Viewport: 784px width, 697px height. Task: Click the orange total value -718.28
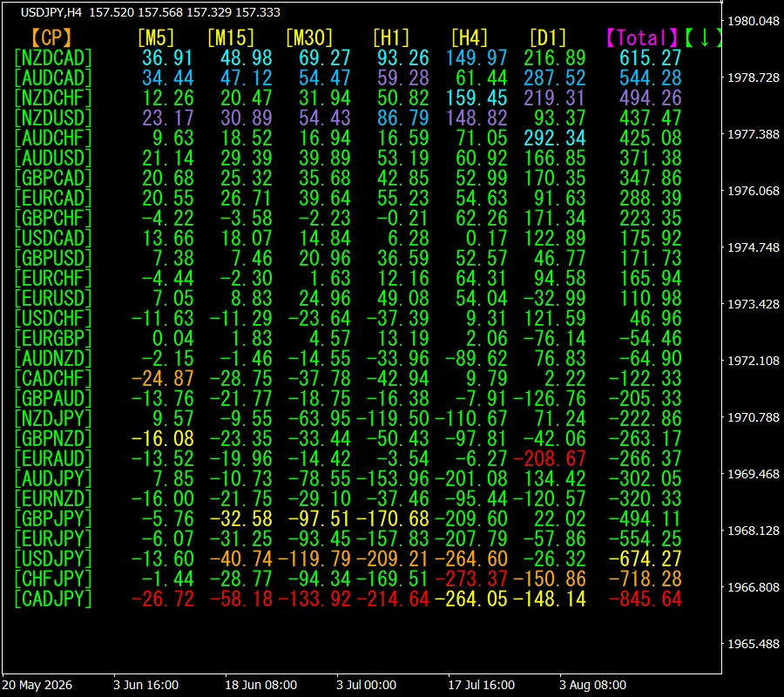645,579
